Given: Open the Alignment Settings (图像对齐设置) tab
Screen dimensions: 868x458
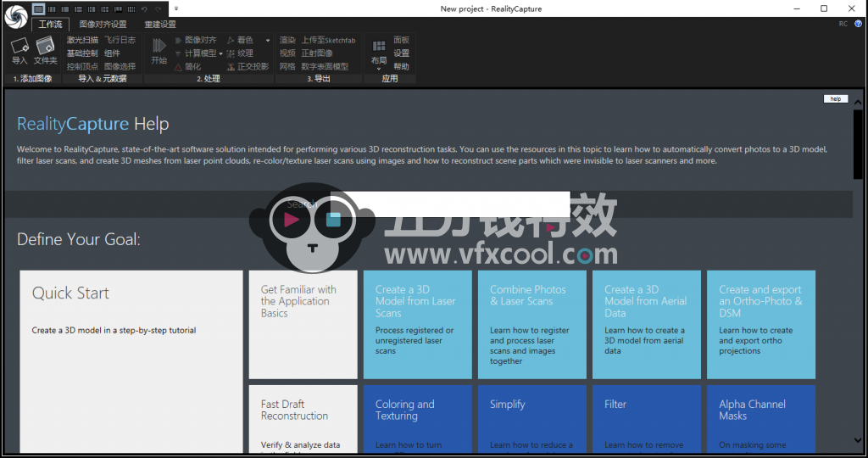Looking at the screenshot, I should coord(103,25).
